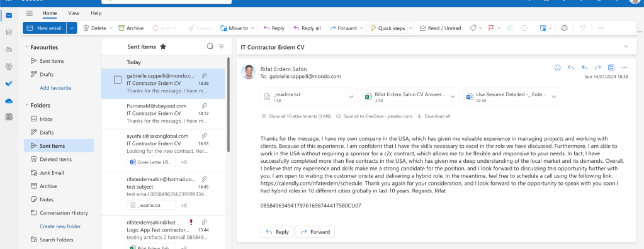Open the Archive folder in the folder list

tap(59, 186)
